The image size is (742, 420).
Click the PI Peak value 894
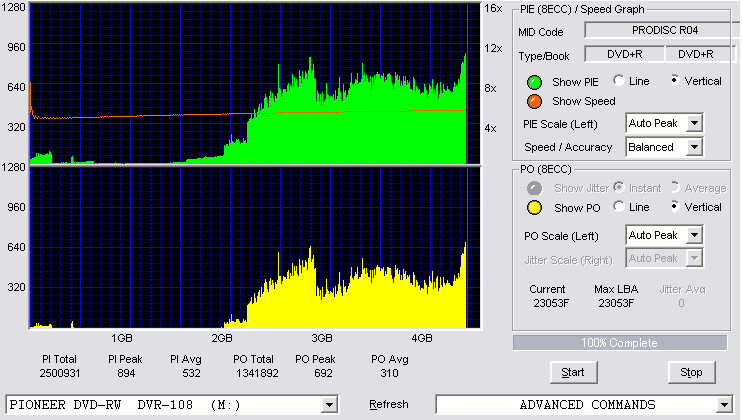[x=126, y=373]
